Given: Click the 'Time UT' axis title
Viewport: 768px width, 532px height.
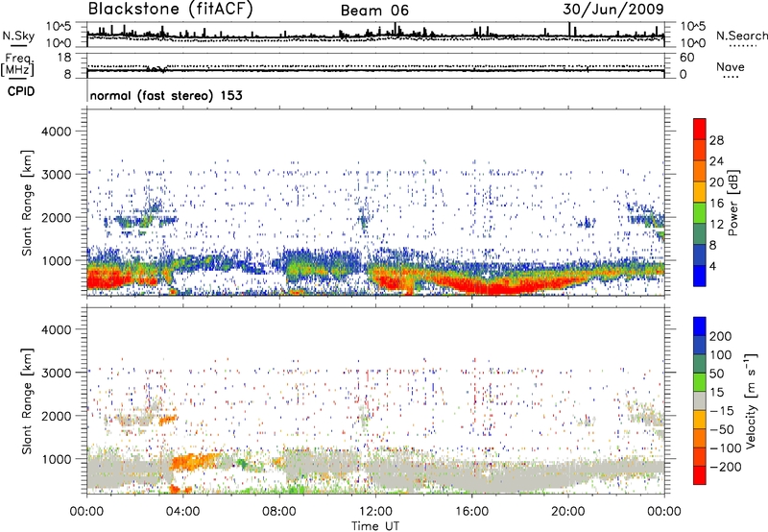Looking at the screenshot, I should click(375, 526).
